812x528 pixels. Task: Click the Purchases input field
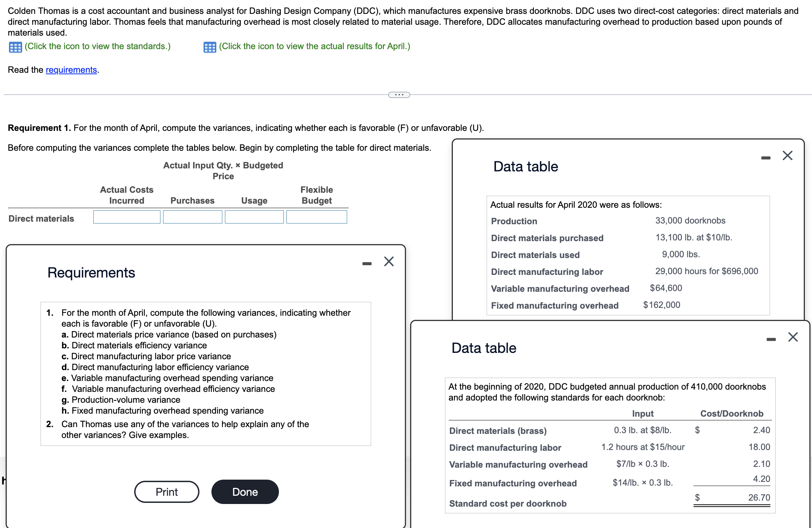(x=192, y=217)
